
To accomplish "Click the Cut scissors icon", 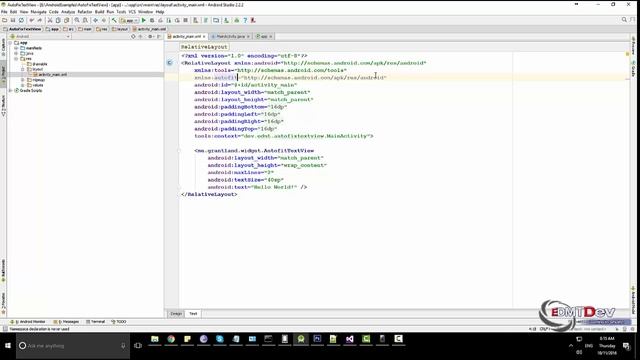I will 50,20.
